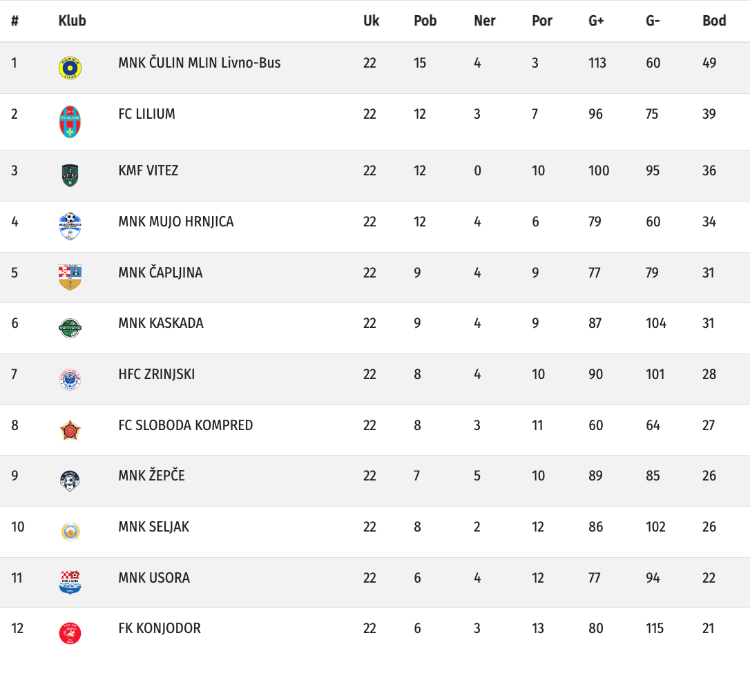The image size is (750, 700).
Task: Click the KMF Vitez club badge
Action: 70,175
